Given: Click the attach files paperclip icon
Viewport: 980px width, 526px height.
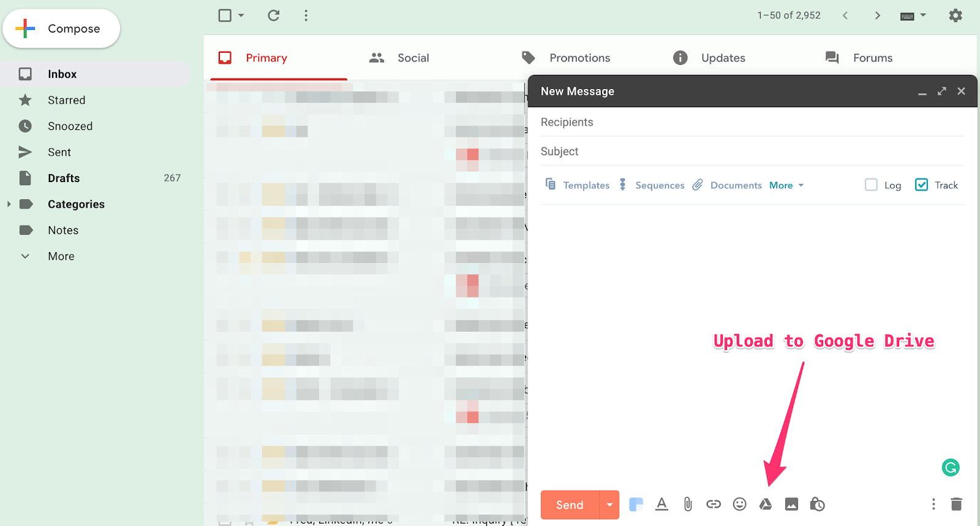Looking at the screenshot, I should [688, 505].
